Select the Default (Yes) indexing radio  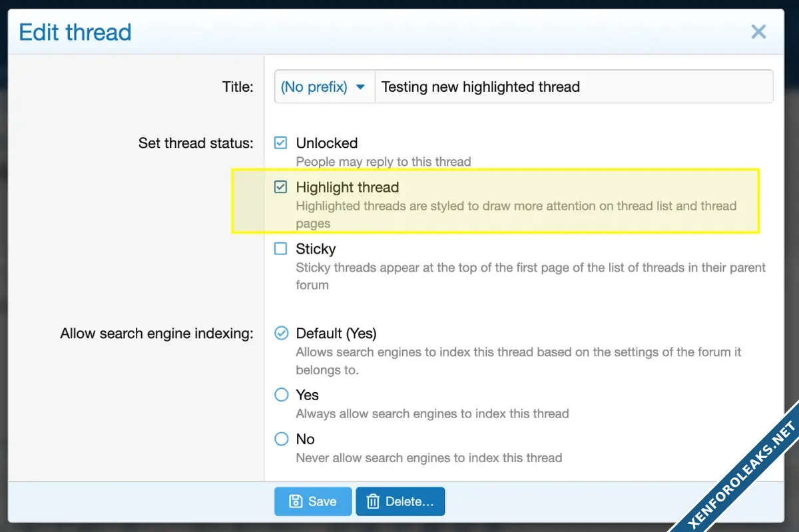click(x=282, y=333)
